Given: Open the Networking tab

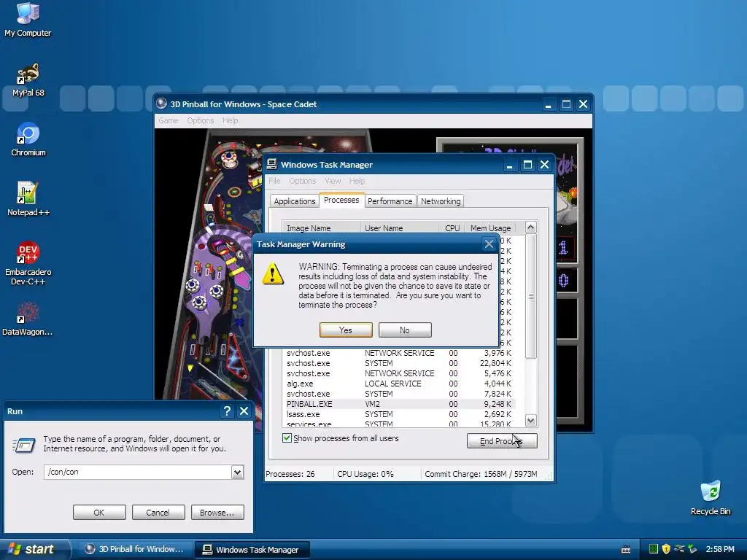Looking at the screenshot, I should point(441,201).
